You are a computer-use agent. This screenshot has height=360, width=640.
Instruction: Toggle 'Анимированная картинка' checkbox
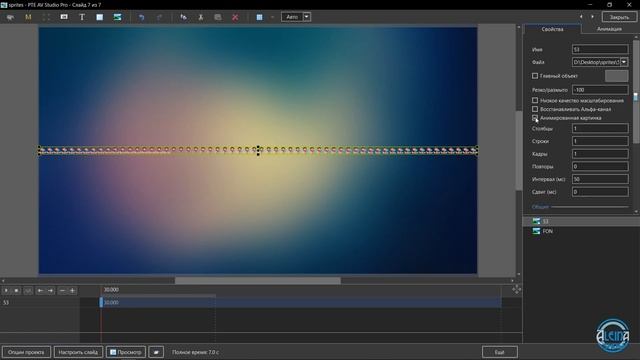[535, 118]
